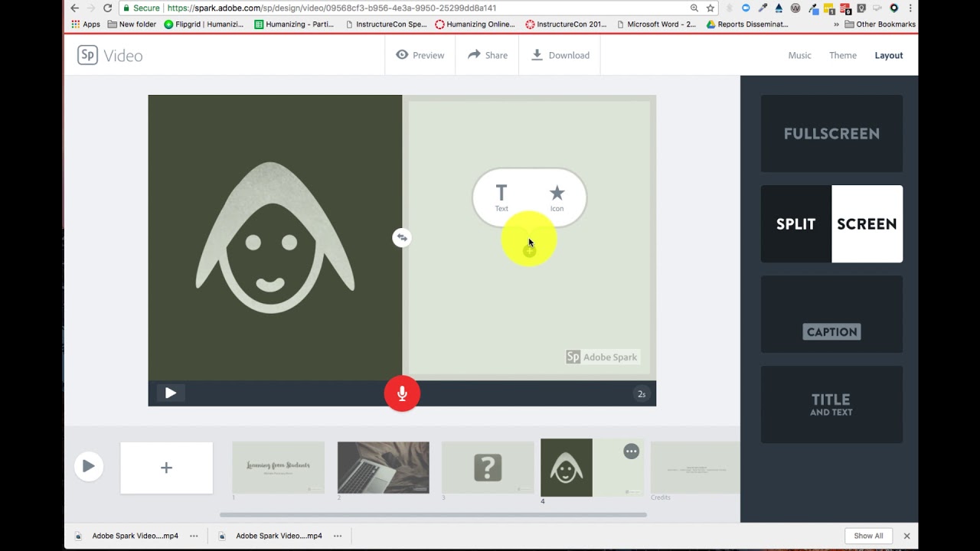Select the Icon star option on the slide
Viewport: 980px width, 551px height.
tap(557, 197)
